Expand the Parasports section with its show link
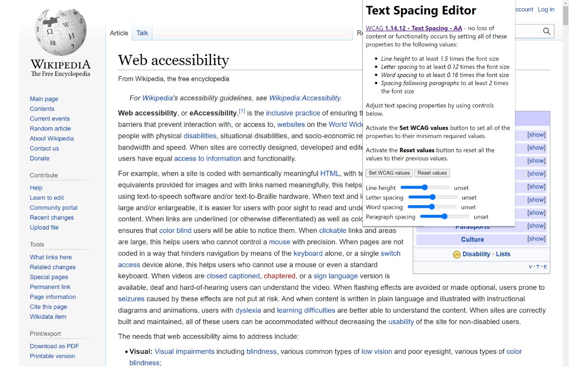The image size is (588, 368). click(536, 226)
